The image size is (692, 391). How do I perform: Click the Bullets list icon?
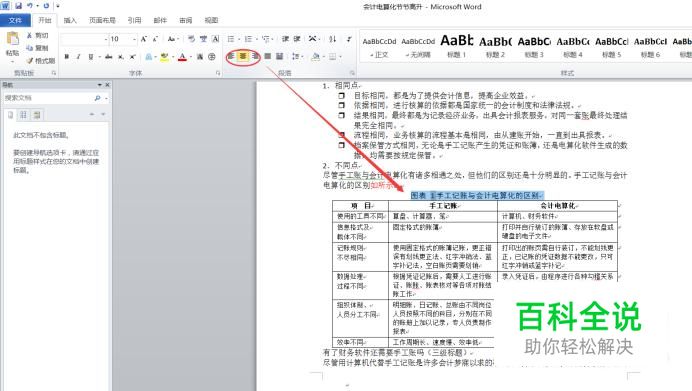[231, 39]
